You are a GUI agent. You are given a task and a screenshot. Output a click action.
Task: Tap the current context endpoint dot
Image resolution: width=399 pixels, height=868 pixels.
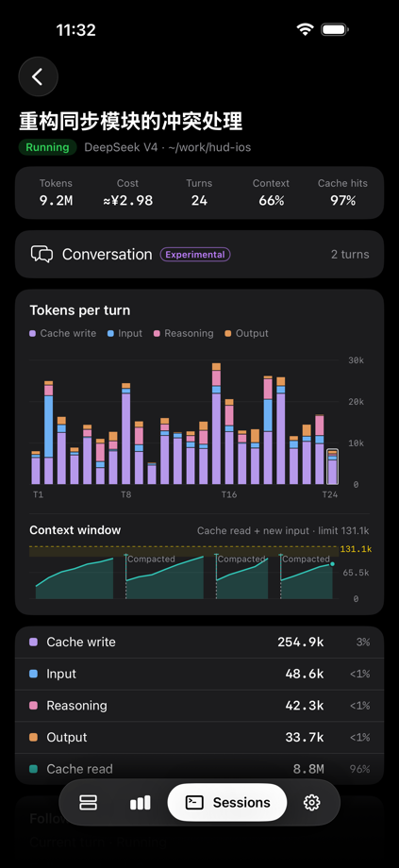point(332,563)
